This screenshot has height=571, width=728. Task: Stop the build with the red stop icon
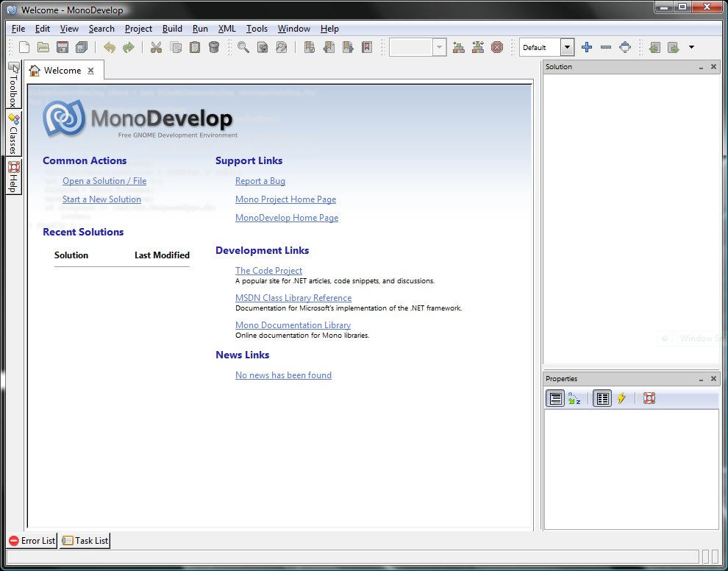[497, 47]
